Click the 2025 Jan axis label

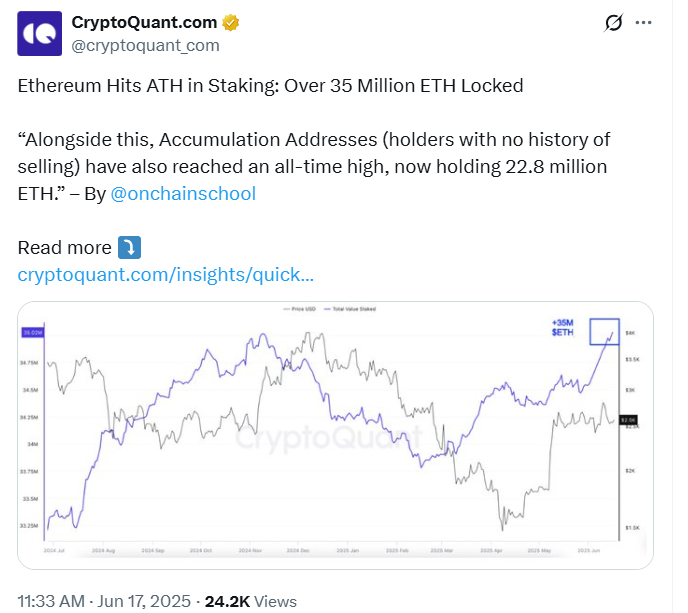(x=348, y=550)
